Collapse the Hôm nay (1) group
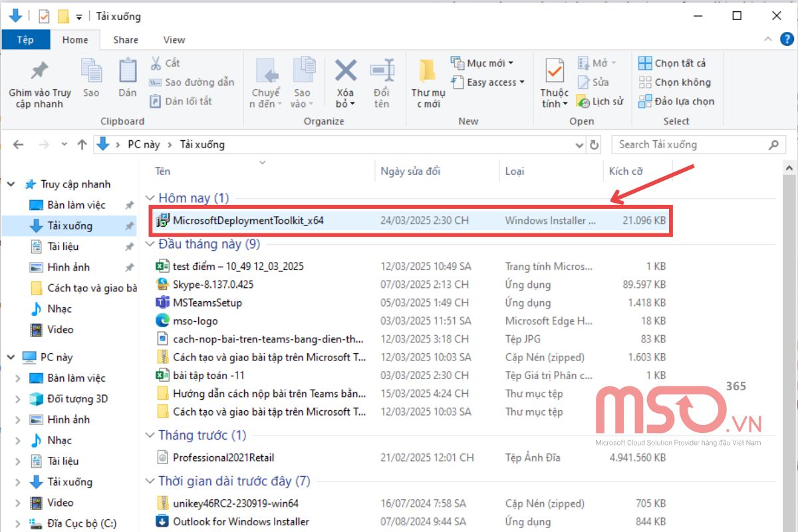This screenshot has height=532, width=798. (150, 198)
